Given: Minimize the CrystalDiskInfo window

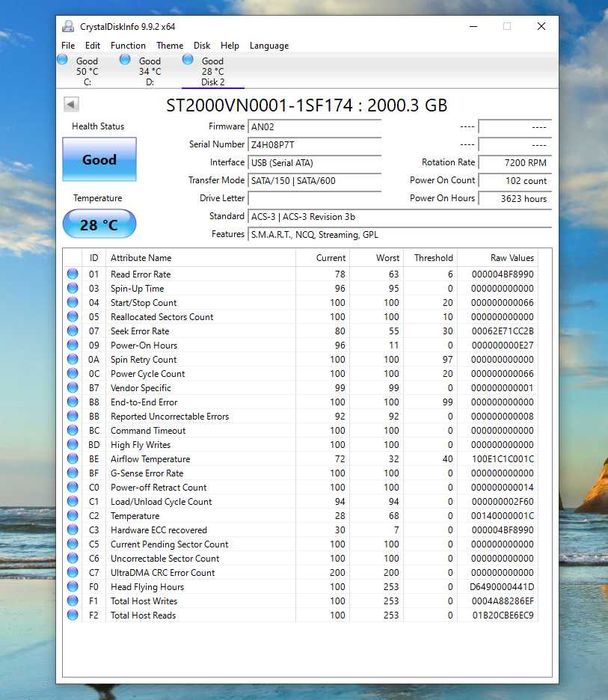Looking at the screenshot, I should click(x=473, y=26).
